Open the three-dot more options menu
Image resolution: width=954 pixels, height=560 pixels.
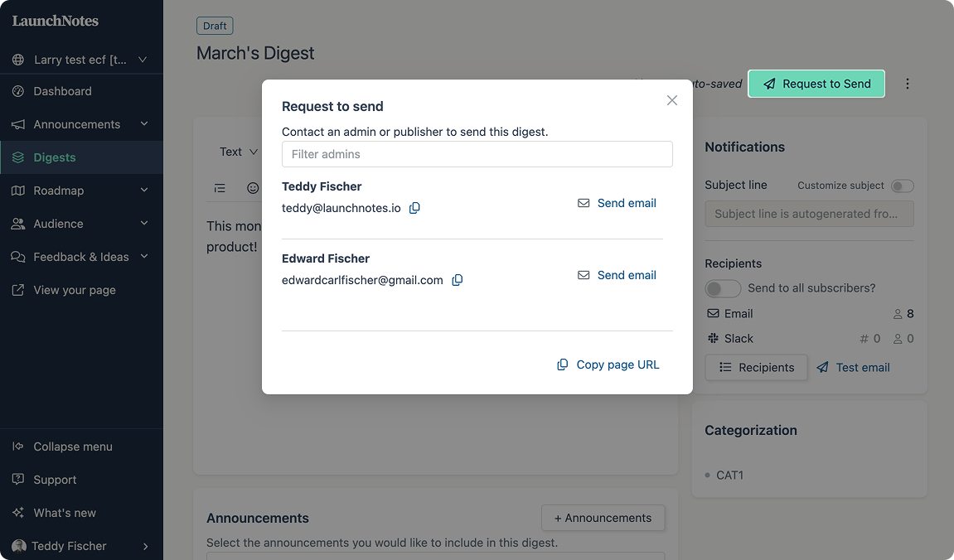tap(907, 84)
